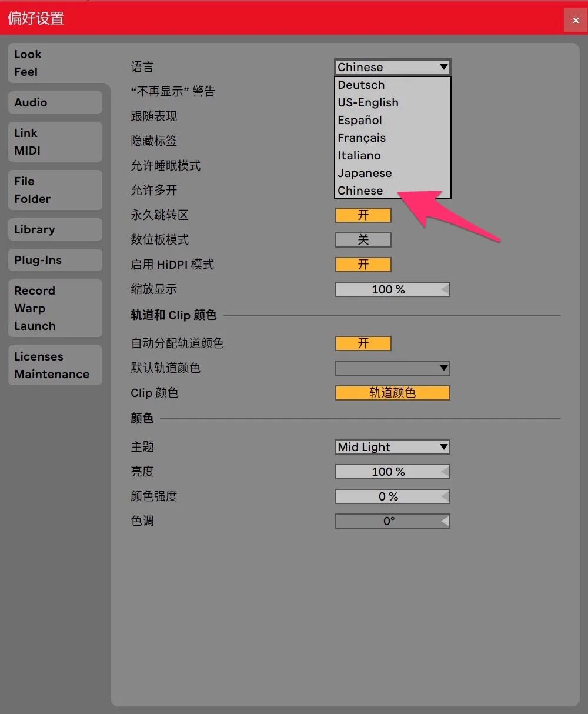The height and width of the screenshot is (714, 588).
Task: Toggle 永久跳转区 switch off
Action: click(363, 215)
